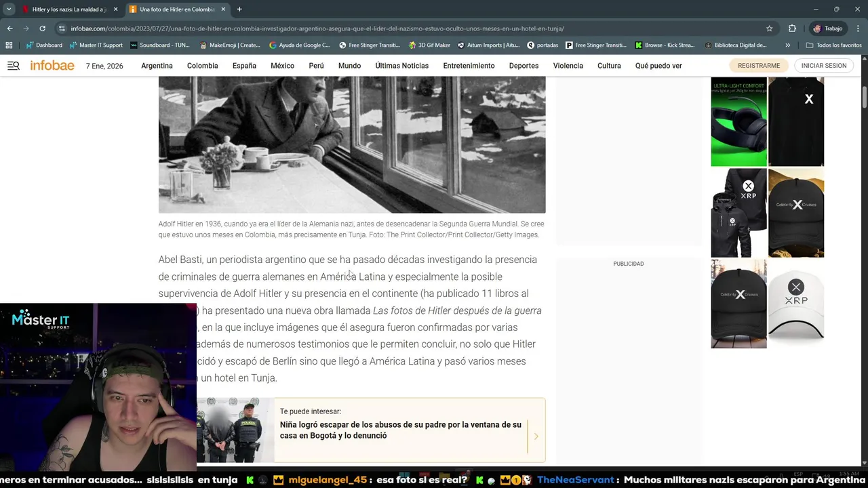Viewport: 868px width, 488px height.
Task: Click the police thumbnail in related article
Action: (x=235, y=430)
